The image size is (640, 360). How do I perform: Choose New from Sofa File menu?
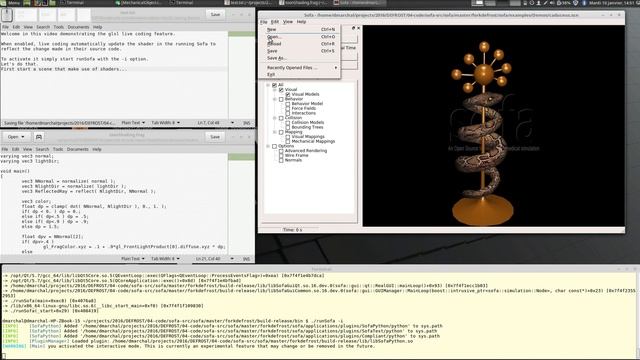[300, 29]
